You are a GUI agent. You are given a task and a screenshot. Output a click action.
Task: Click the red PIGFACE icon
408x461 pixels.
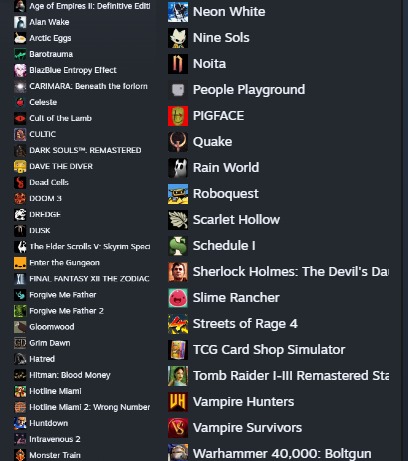178,116
